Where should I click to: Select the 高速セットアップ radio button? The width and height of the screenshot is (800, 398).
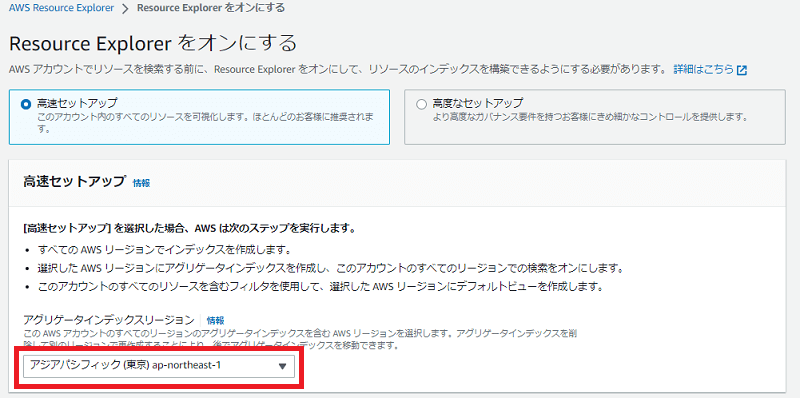pyautogui.click(x=26, y=104)
